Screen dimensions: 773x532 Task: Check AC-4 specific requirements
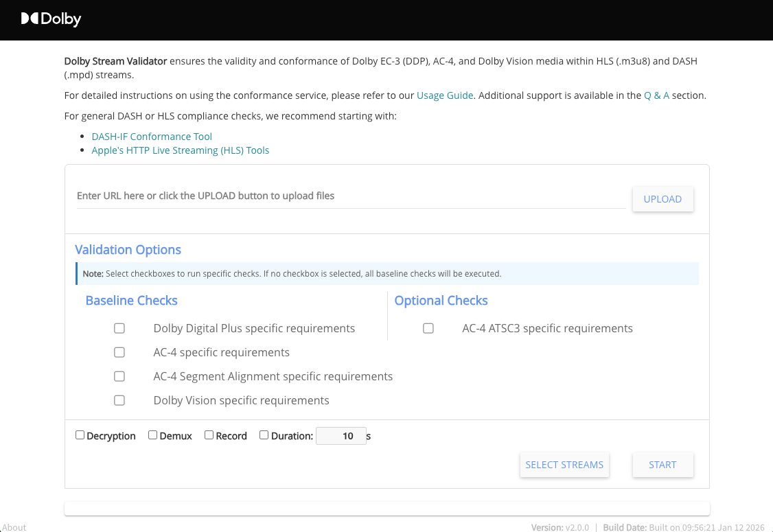pos(119,353)
